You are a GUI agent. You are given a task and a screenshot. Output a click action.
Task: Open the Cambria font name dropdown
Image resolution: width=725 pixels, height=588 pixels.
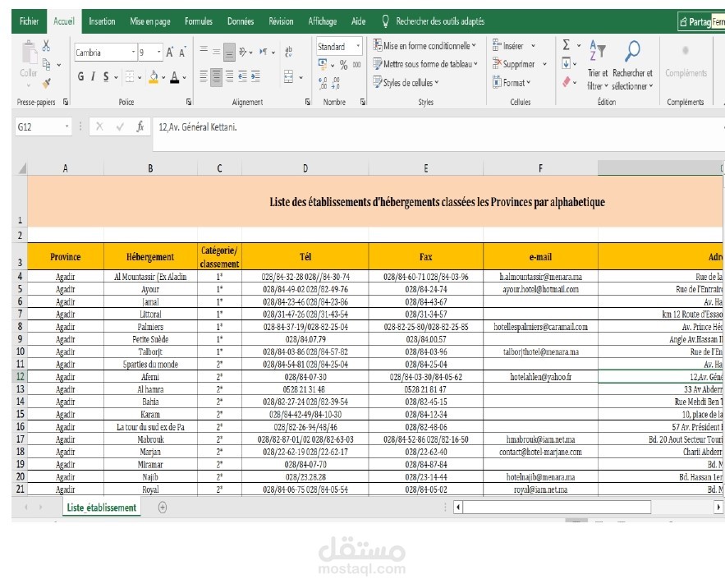tap(133, 53)
